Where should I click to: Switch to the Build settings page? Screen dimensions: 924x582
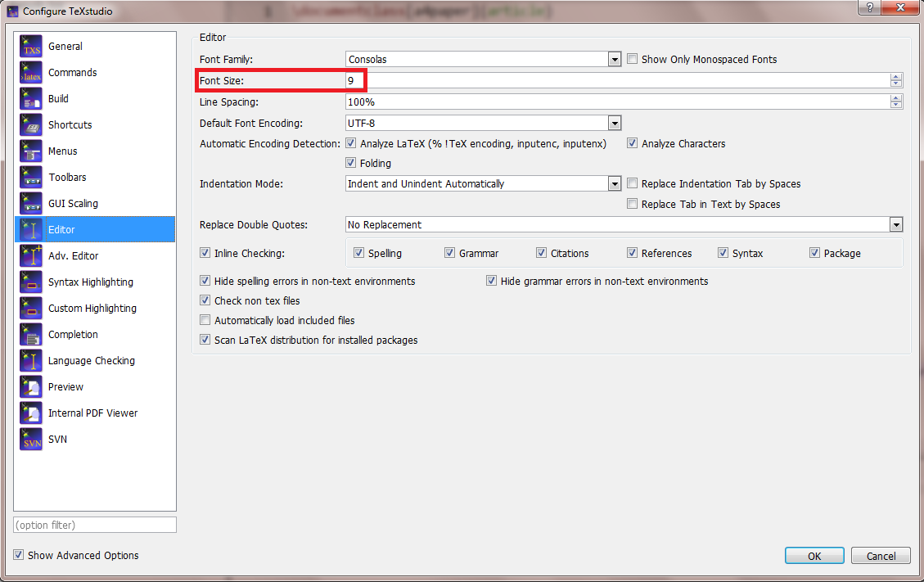click(x=95, y=98)
